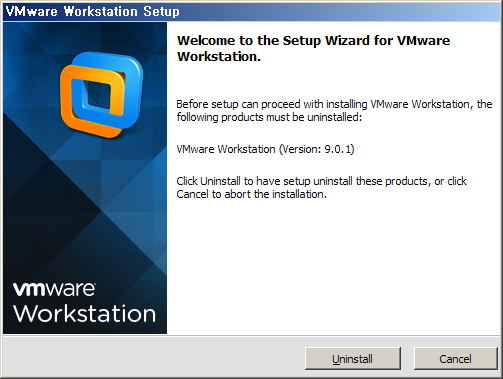Click the gray button bar beside Uninstall
This screenshot has width=503, height=379.
tap(153, 358)
